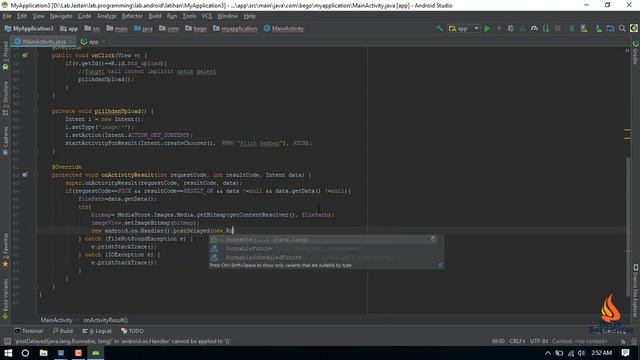The width and height of the screenshot is (640, 360).
Task: Click MyApplication3 breadcrumb in navigation bar
Action: (x=29, y=29)
